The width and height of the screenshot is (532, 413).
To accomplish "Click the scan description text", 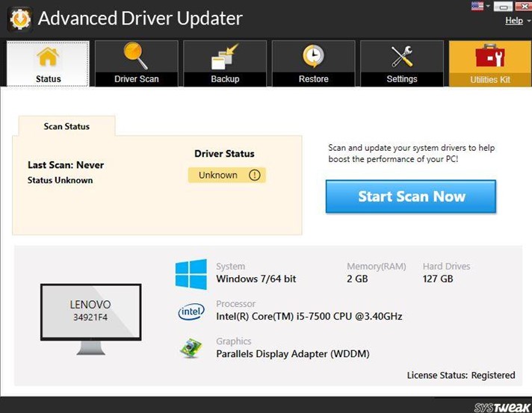I will pos(411,153).
